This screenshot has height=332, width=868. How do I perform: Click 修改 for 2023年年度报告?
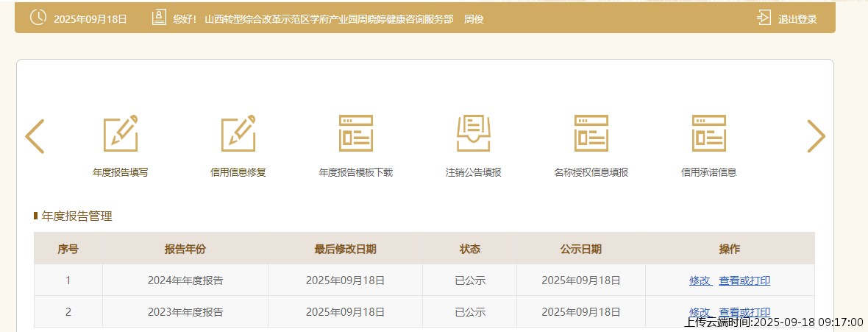700,312
